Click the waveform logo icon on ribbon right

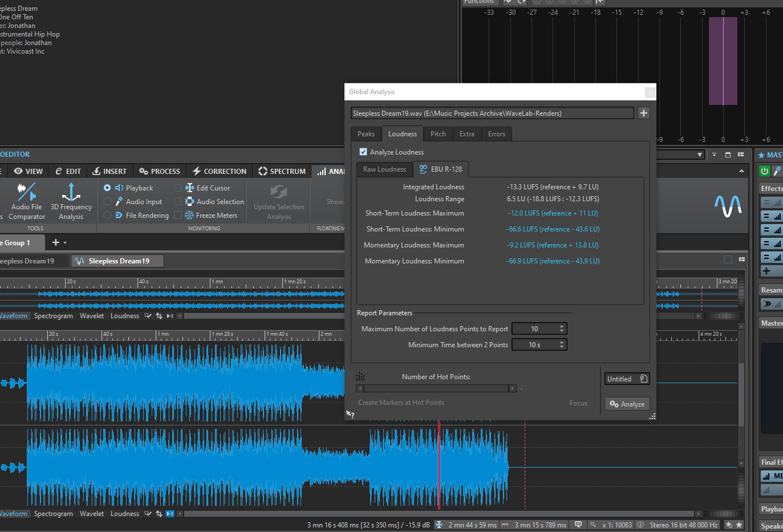click(x=728, y=205)
